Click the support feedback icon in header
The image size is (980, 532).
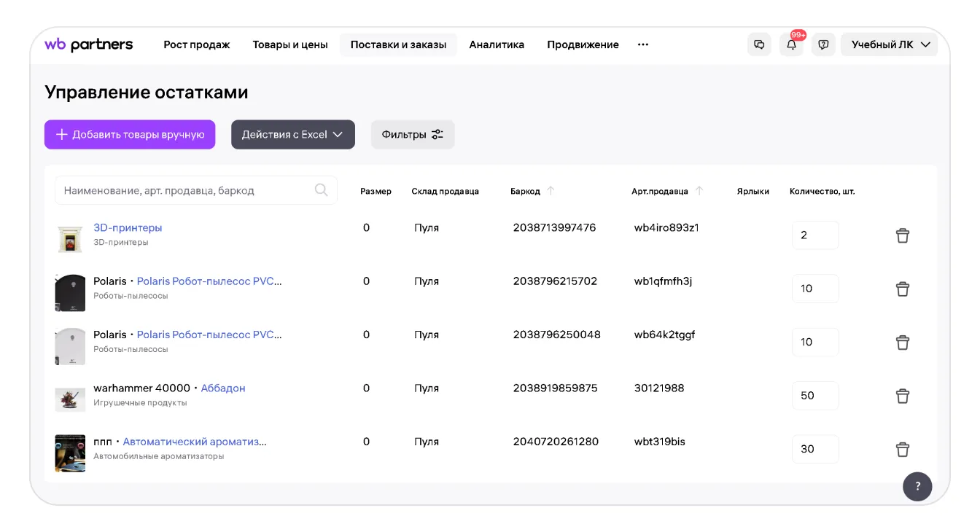[x=823, y=44]
